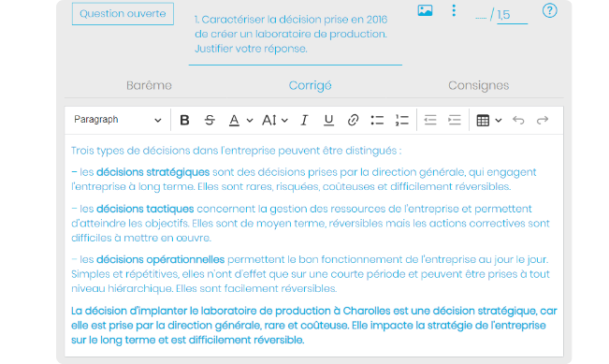Click concluding paragraph 'La décision d'implanter le laboratoire'
This screenshot has height=364, width=609.
click(314, 325)
